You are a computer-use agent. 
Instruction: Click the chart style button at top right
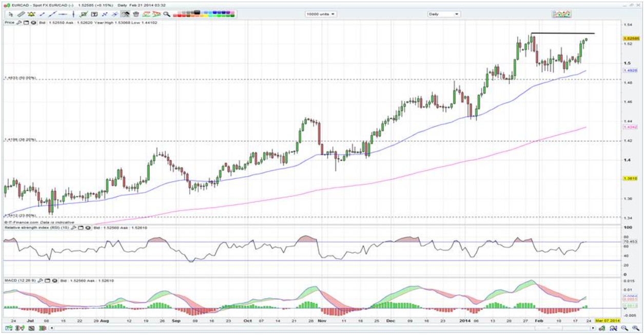(561, 14)
